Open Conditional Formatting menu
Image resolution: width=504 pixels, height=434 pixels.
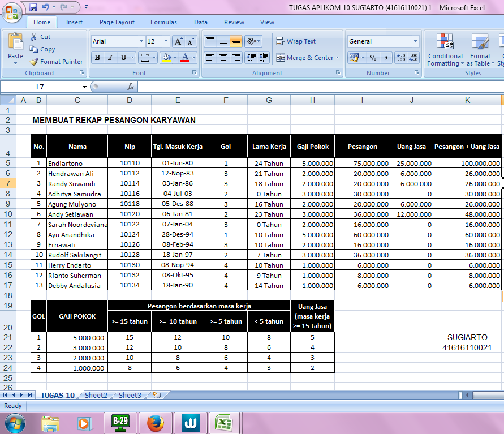[x=445, y=50]
